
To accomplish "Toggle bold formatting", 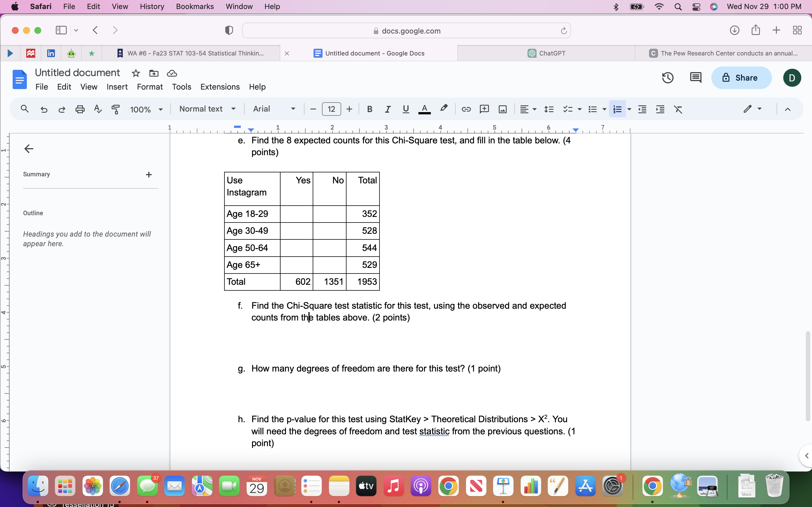I will point(369,109).
